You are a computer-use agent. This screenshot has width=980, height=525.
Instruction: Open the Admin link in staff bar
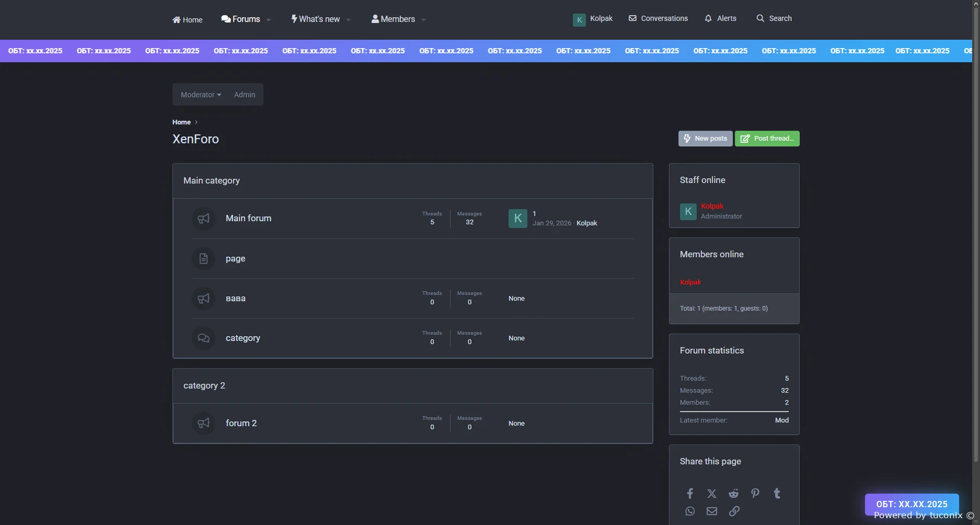coord(245,95)
